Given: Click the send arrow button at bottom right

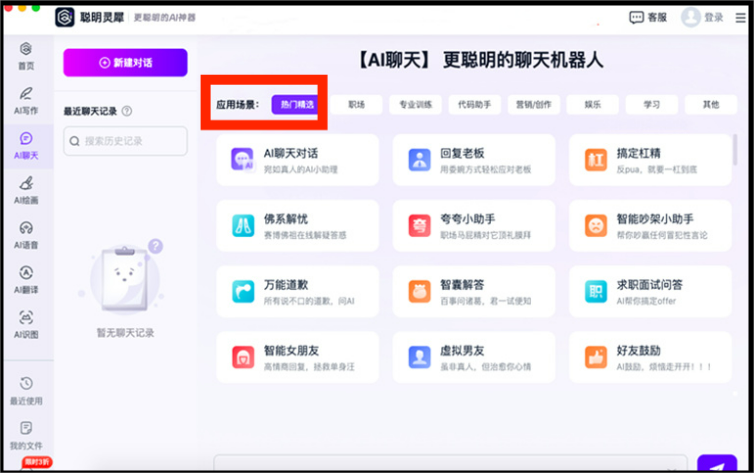Looking at the screenshot, I should (x=716, y=464).
